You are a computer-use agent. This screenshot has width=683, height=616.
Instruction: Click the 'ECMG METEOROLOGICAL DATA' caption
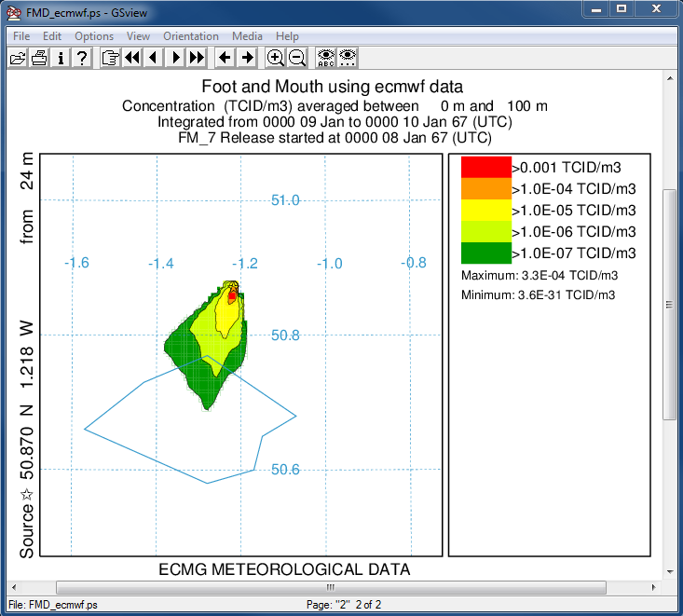tap(284, 569)
